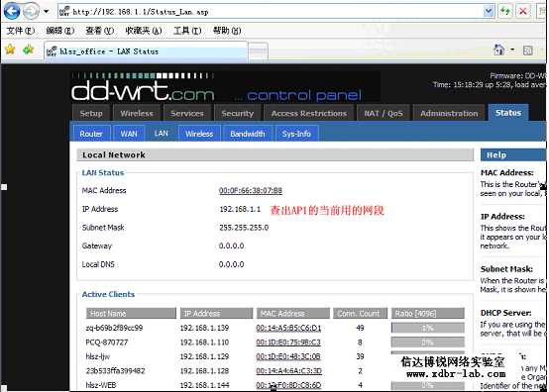Viewport: 549px width, 392px height.
Task: Open the 查看(V) menu
Action: (x=100, y=31)
